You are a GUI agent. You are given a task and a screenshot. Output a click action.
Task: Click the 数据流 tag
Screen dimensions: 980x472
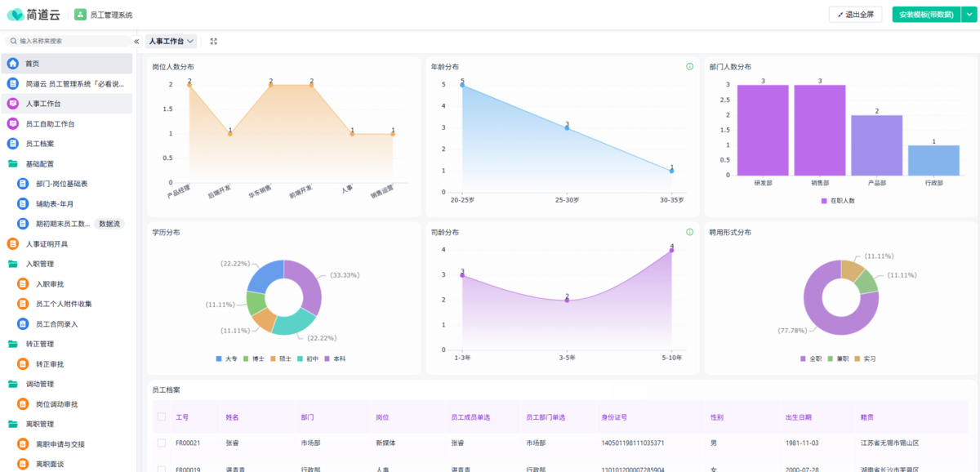(109, 224)
